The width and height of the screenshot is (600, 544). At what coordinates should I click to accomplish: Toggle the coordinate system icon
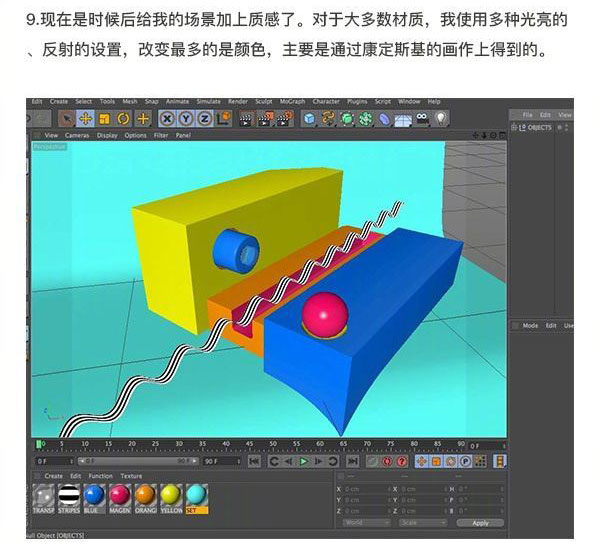tap(224, 119)
